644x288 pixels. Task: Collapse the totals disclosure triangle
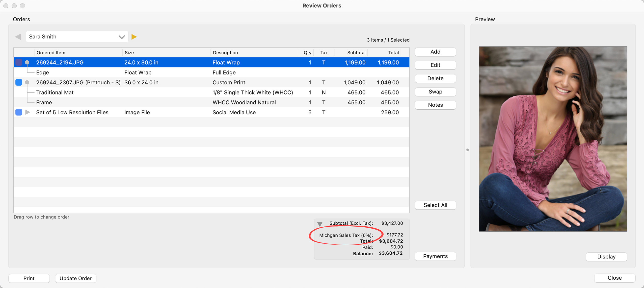point(320,224)
